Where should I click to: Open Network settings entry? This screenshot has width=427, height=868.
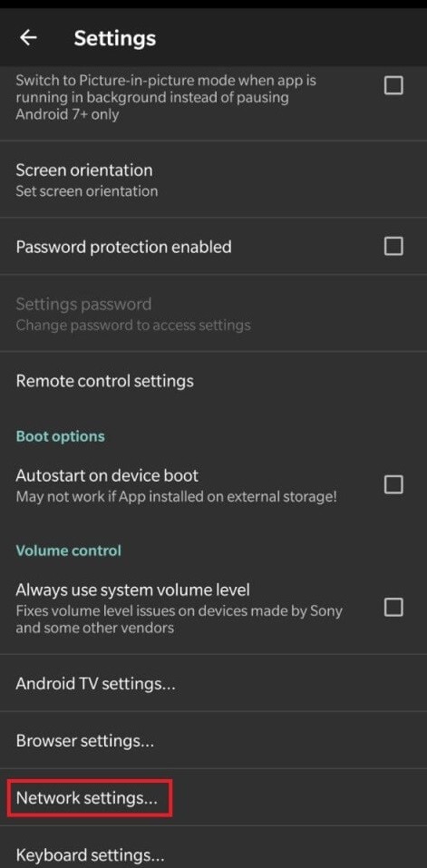tap(214, 797)
